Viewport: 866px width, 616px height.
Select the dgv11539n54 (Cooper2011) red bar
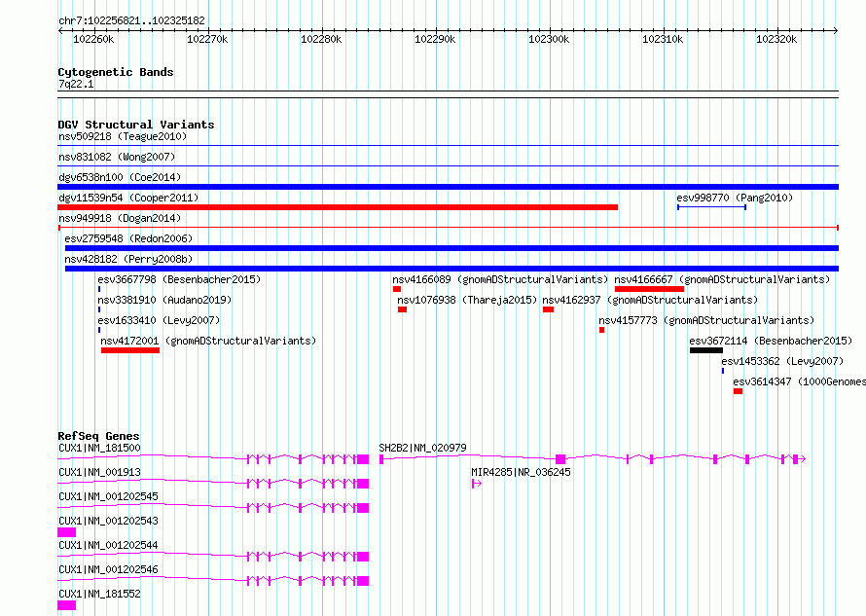tap(338, 207)
